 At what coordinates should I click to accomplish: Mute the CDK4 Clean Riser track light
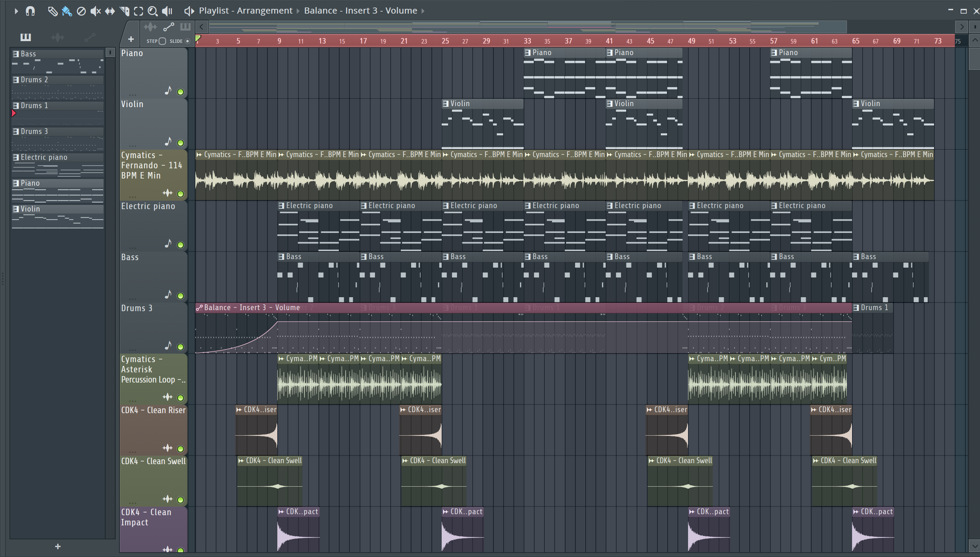pyautogui.click(x=180, y=449)
